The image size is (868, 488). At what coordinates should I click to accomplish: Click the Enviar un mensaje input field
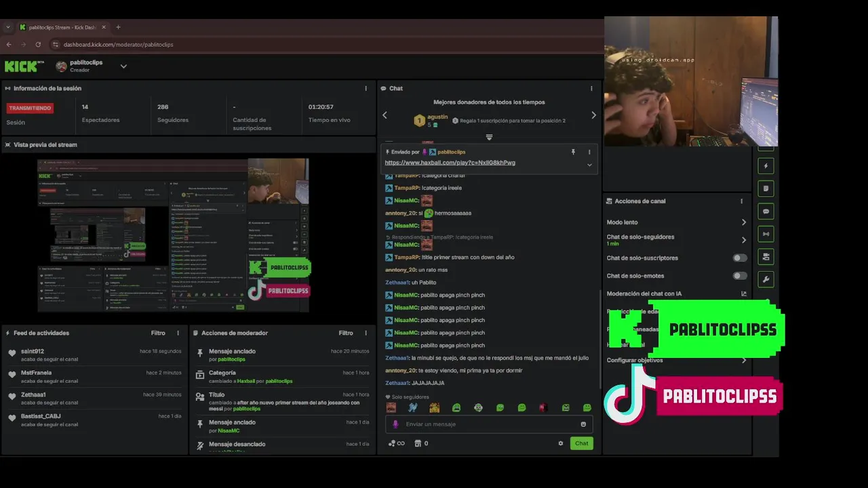coord(489,424)
